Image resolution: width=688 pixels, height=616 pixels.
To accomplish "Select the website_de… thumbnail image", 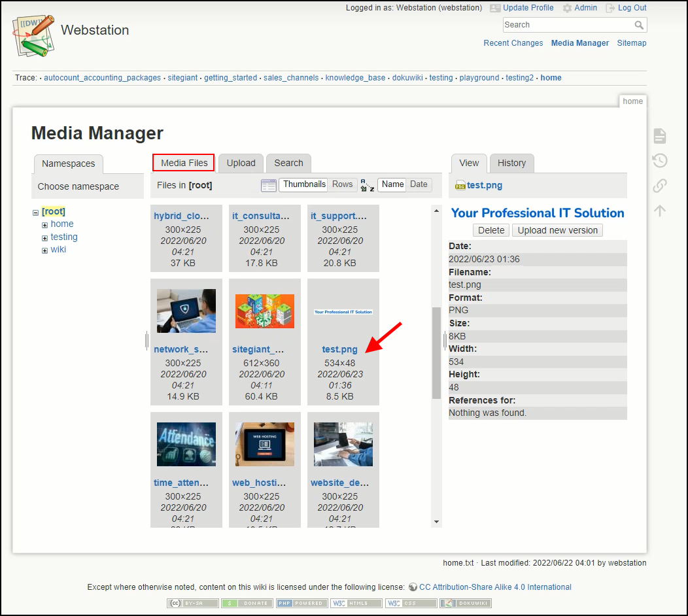I will pos(343,444).
